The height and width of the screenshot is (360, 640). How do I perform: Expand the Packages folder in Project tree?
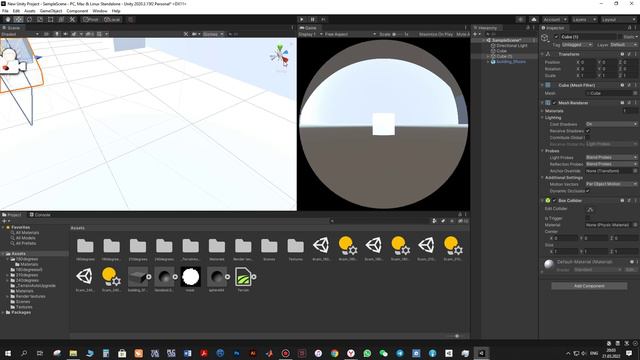(3, 312)
